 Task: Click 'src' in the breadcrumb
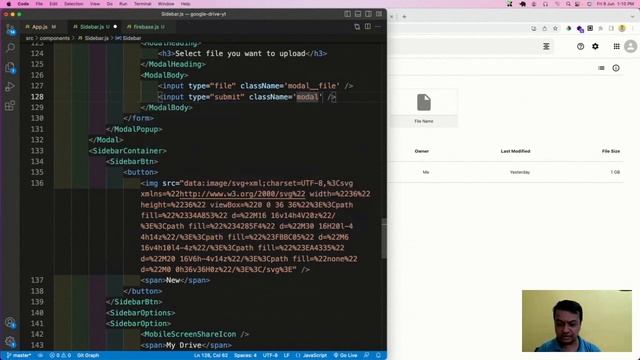click(29, 38)
